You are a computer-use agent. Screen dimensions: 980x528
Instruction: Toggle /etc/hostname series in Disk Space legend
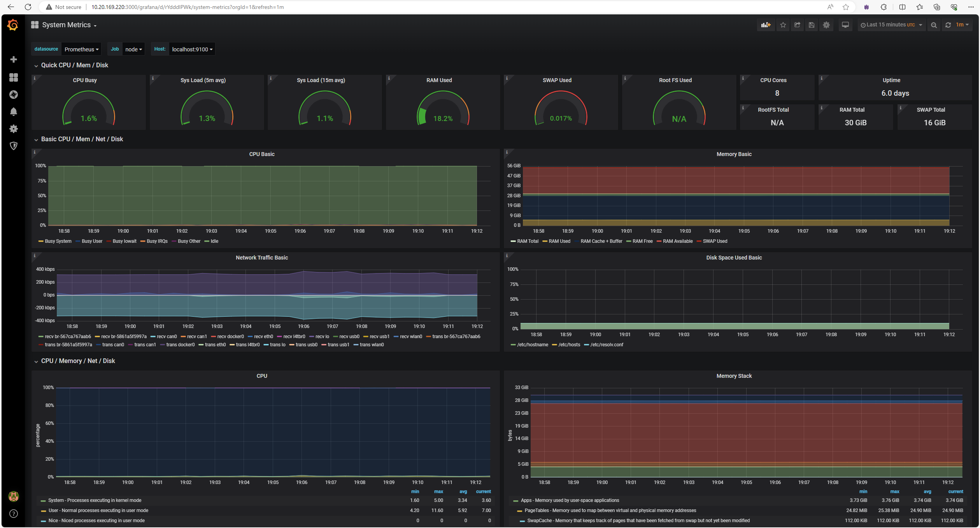[532, 345]
